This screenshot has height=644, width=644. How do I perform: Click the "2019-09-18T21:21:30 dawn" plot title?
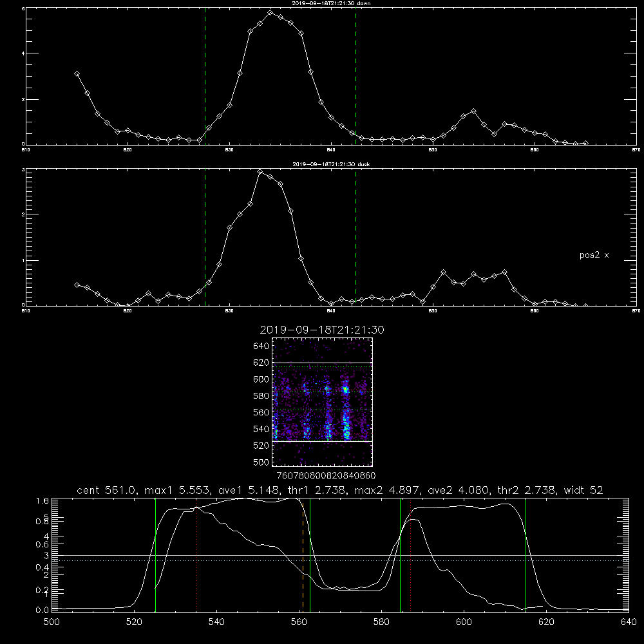[331, 3]
